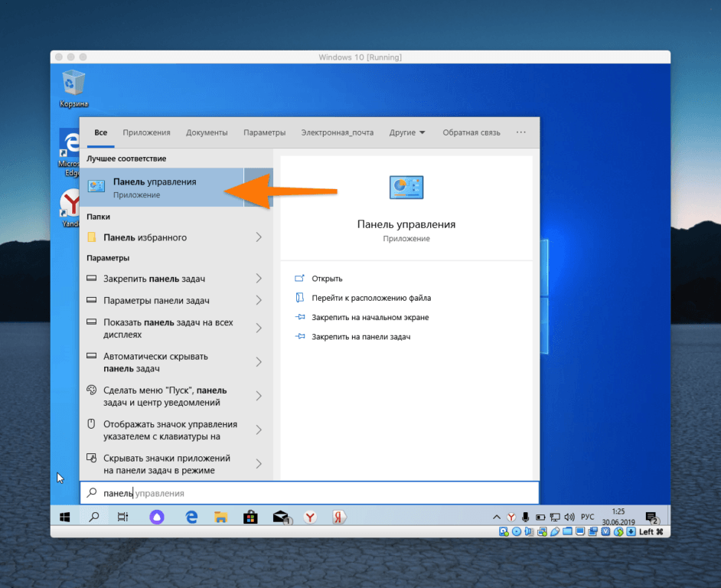
Task: Click Открыть in the preview pane
Action: (327, 279)
